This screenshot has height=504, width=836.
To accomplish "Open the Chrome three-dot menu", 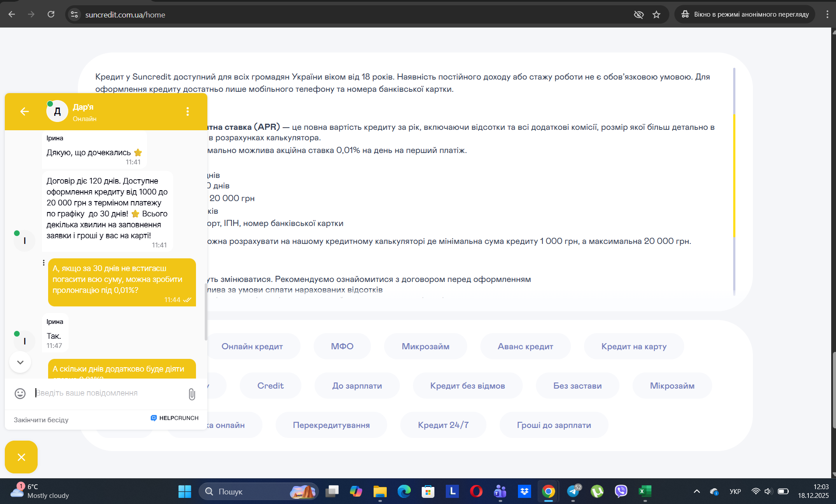I will [827, 14].
